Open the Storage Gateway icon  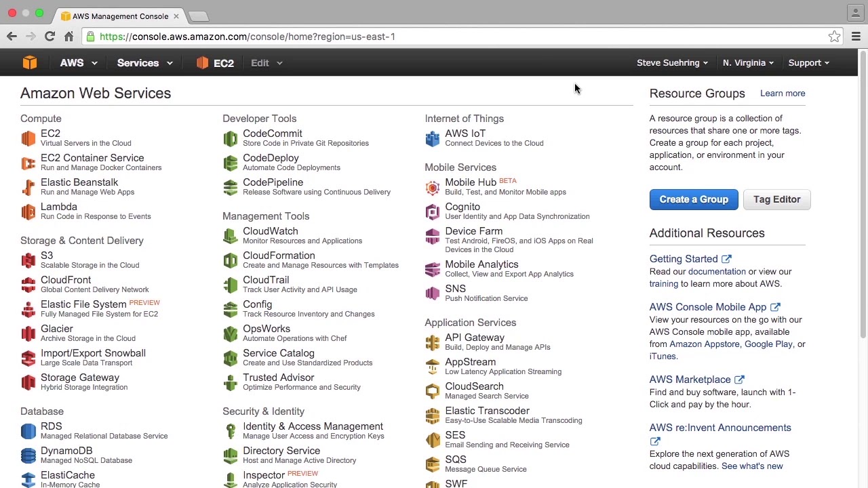click(x=28, y=382)
